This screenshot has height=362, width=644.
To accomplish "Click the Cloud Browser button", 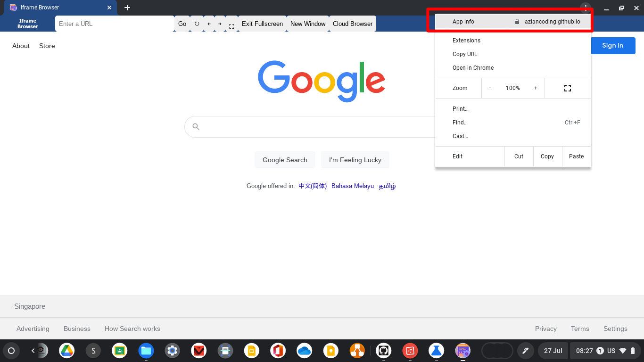I will [x=353, y=24].
